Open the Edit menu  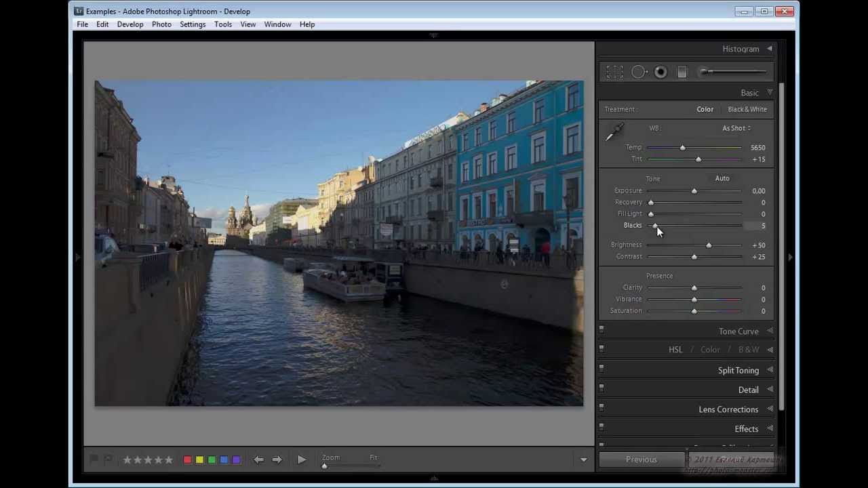pyautogui.click(x=102, y=24)
